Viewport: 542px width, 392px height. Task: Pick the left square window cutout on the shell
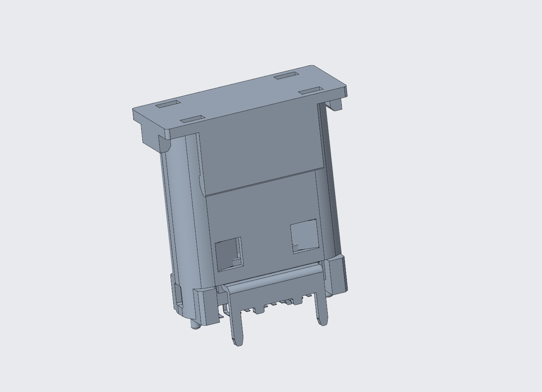click(x=228, y=254)
